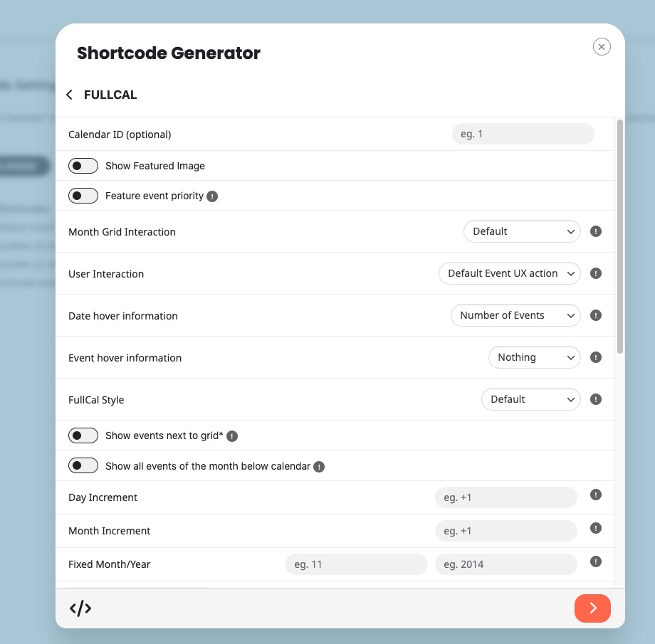The height and width of the screenshot is (644, 655).
Task: Click info icon for Month Grid Interaction
Action: (597, 231)
